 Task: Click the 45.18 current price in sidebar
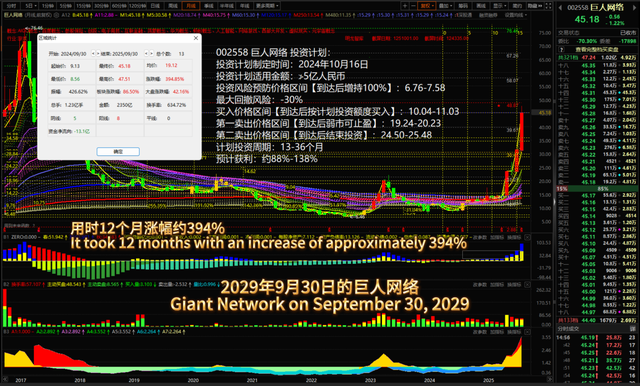(x=587, y=19)
